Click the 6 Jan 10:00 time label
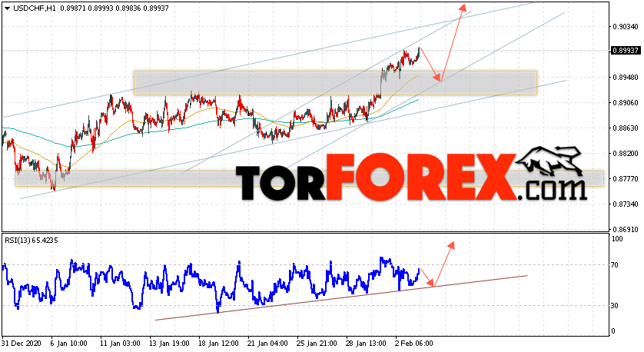 (x=68, y=344)
